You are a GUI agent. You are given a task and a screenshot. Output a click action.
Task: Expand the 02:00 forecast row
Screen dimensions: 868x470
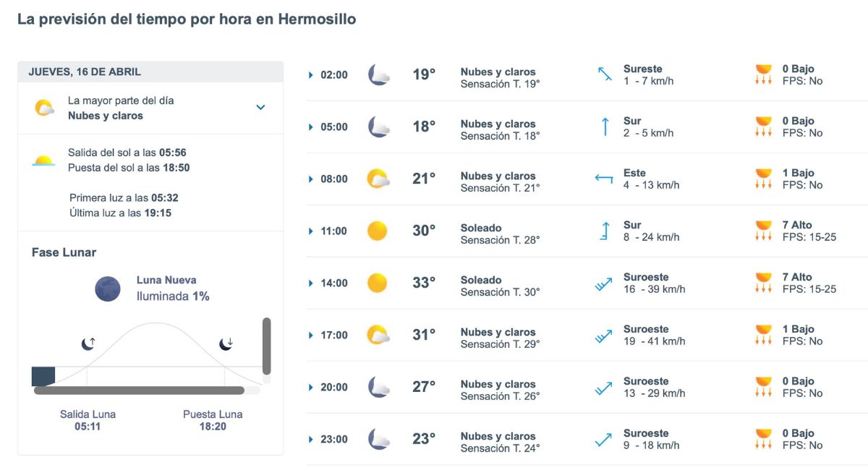pos(311,74)
